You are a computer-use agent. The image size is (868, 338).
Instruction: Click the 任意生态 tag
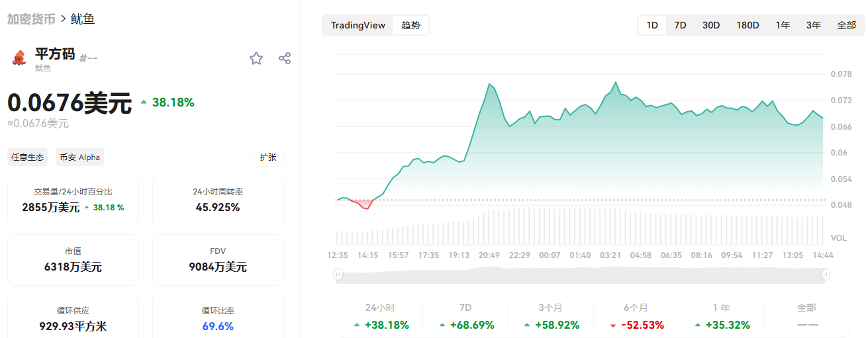point(28,157)
